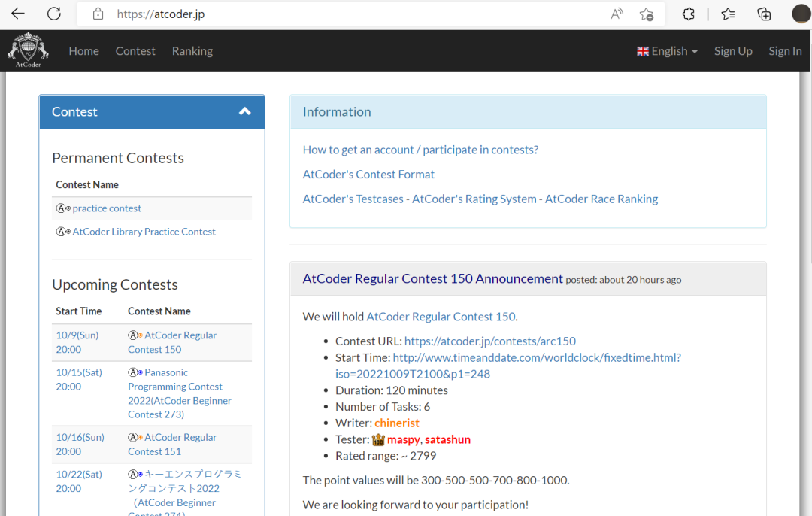This screenshot has height=516, width=812.
Task: Click the crown icon next to maspy
Action: coord(378,439)
